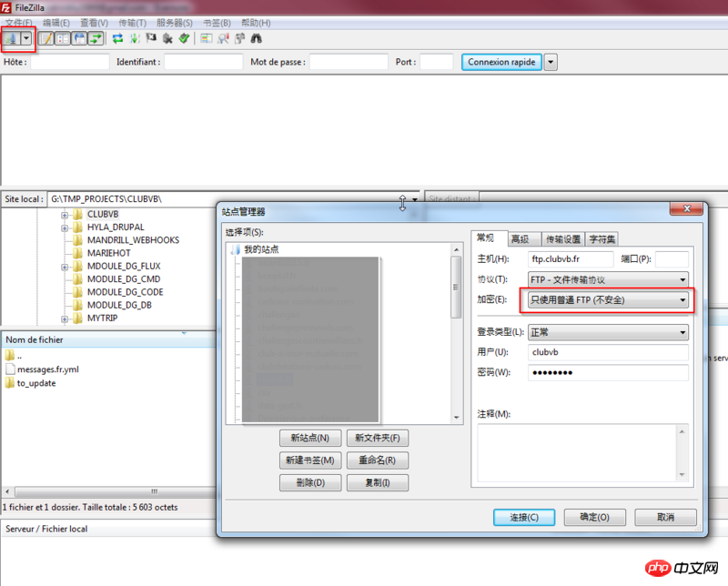Open the 编辑(E) menu

(56, 23)
